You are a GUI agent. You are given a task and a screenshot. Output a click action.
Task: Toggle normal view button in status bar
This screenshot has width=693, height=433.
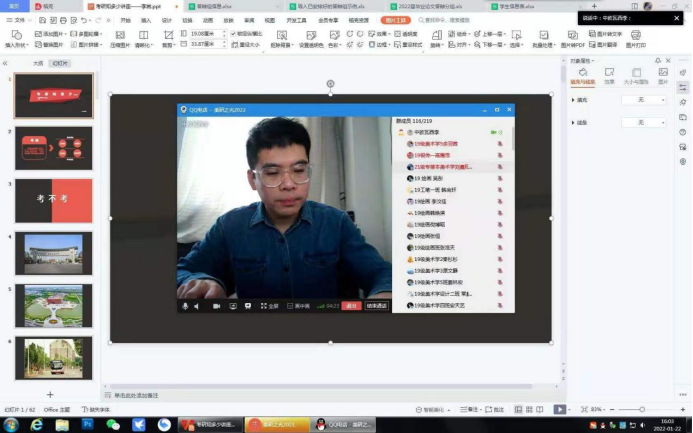pos(518,410)
